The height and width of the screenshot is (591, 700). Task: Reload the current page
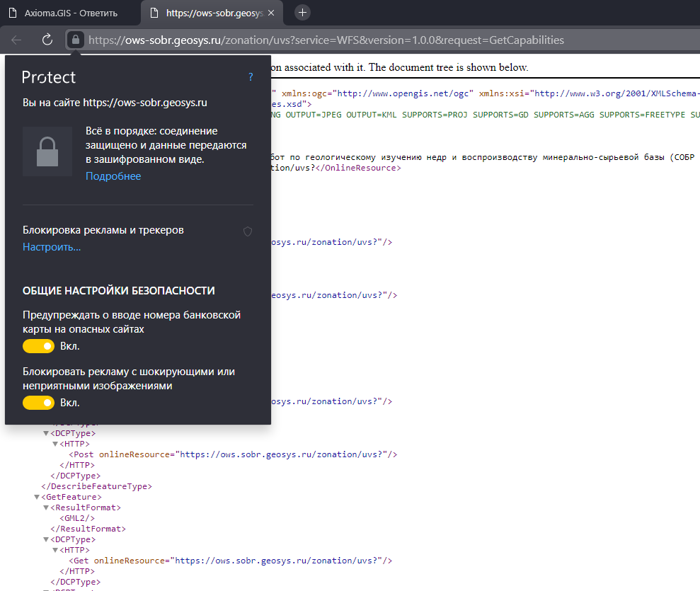(47, 40)
